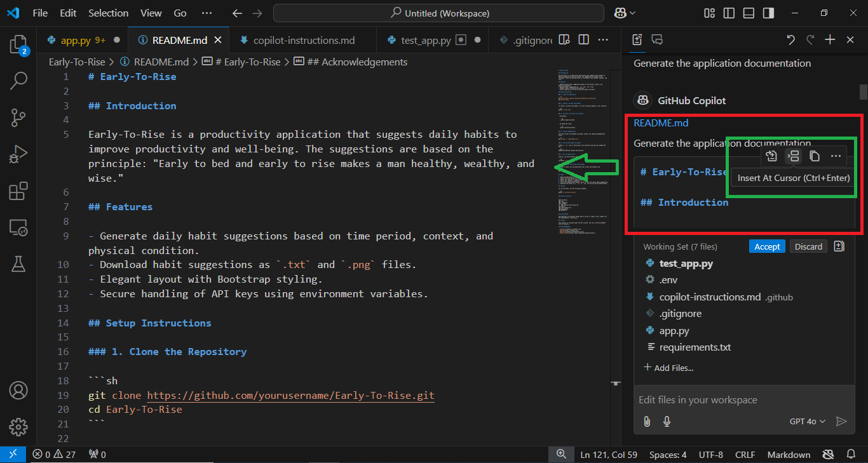Image resolution: width=868 pixels, height=463 pixels.
Task: Open Selection menu
Action: click(x=108, y=13)
